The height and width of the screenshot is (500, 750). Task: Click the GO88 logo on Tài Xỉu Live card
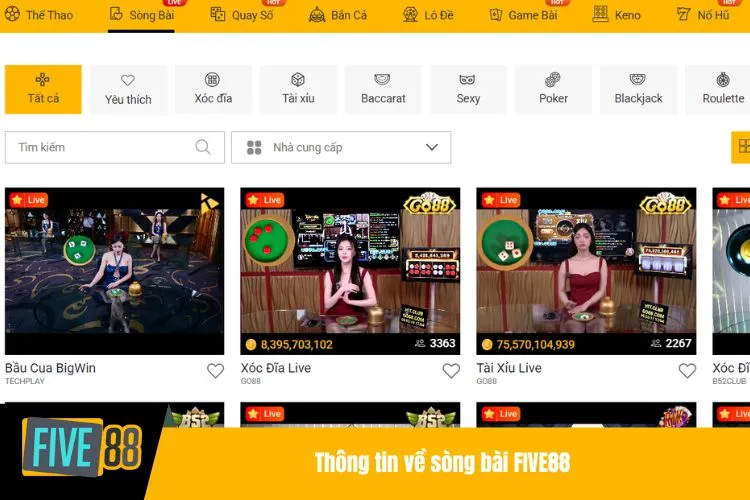click(666, 204)
